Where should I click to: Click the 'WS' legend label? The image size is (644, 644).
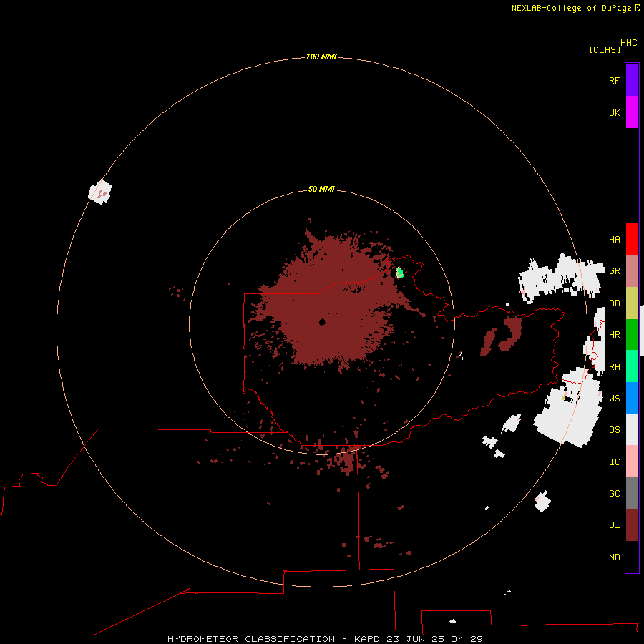click(614, 398)
